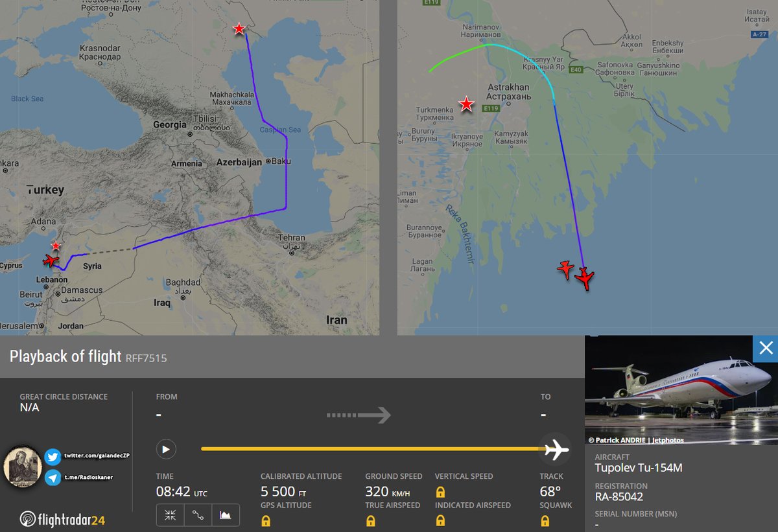Click the flightradar24 logo
778x532 pixels.
[62, 519]
